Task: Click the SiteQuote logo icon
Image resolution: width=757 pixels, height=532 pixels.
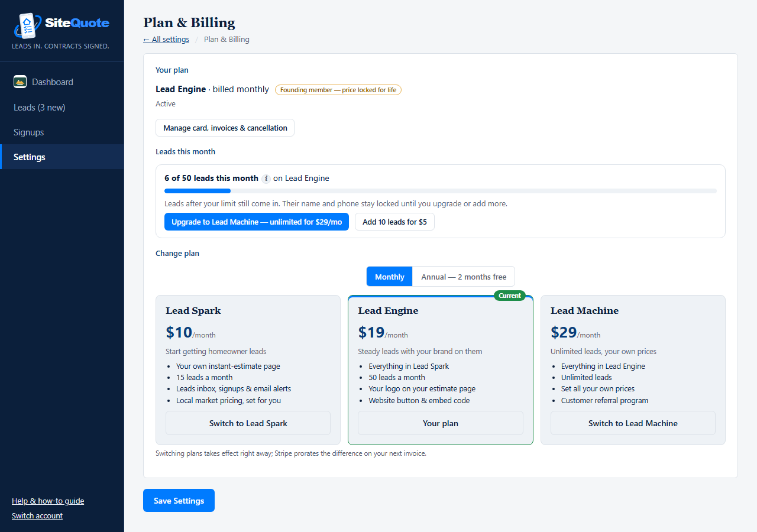Action: coord(27,25)
